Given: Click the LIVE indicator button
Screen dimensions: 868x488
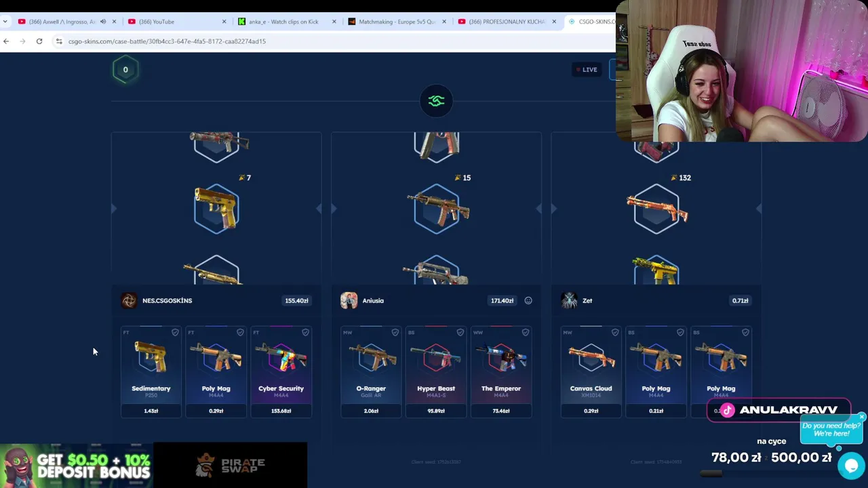Looking at the screenshot, I should click(587, 70).
